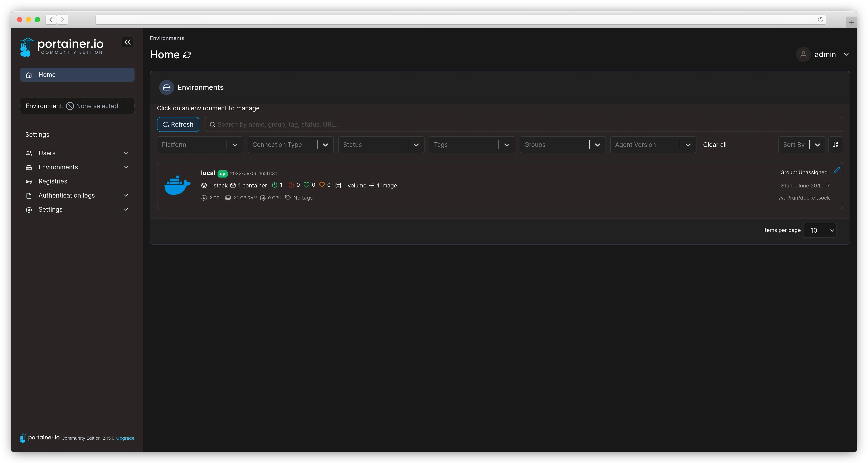Click the Settings gear icon in sidebar
The width and height of the screenshot is (868, 463).
pos(29,210)
